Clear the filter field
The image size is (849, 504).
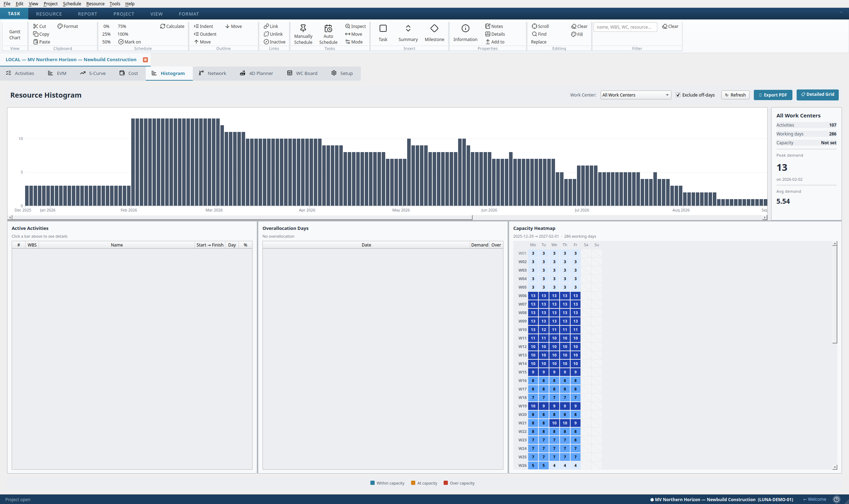(670, 26)
